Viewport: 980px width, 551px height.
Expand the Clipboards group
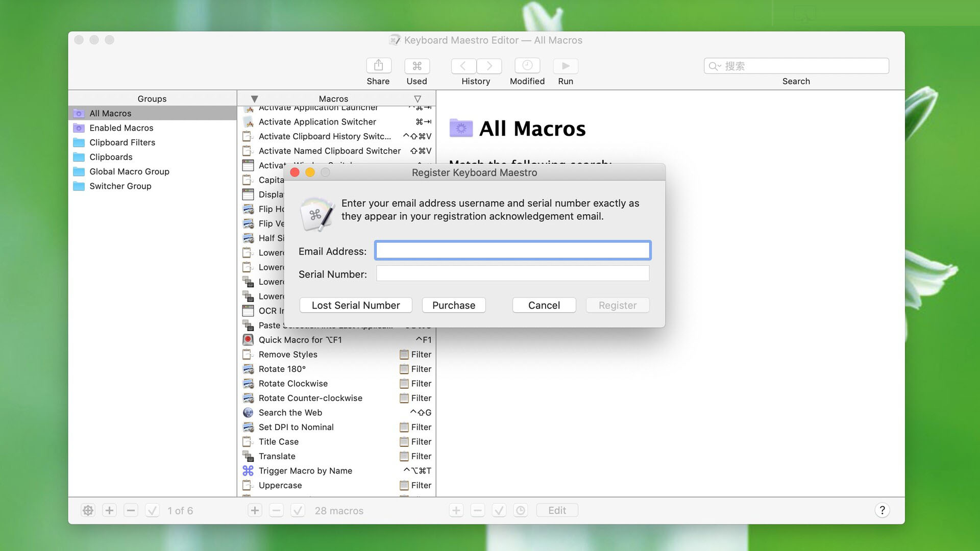point(110,156)
